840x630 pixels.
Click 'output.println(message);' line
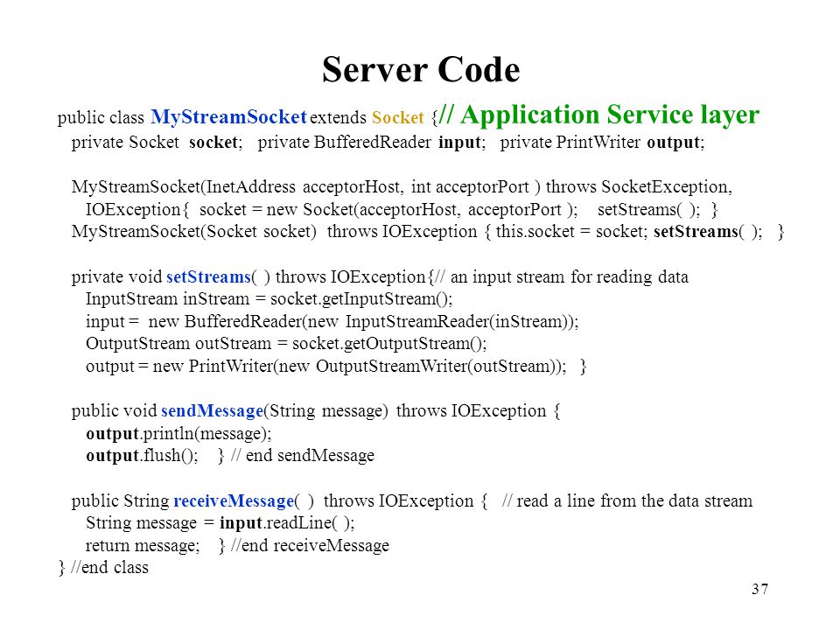click(178, 433)
